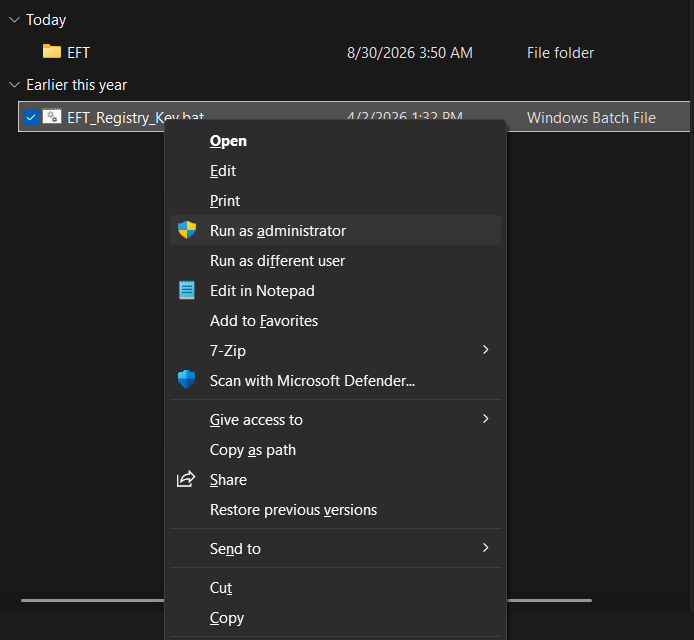Screen dimensions: 694x640
Task: Choose Copy from the context menu
Action: pos(335,618)
